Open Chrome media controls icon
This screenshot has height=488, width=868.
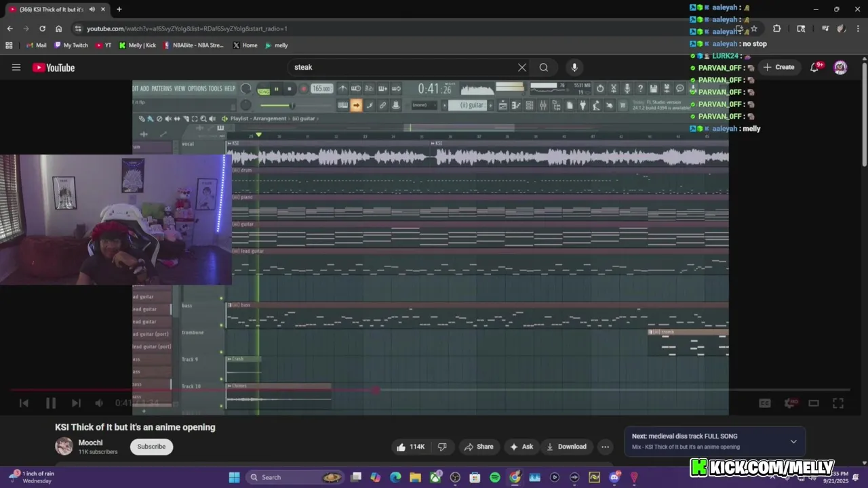[825, 28]
